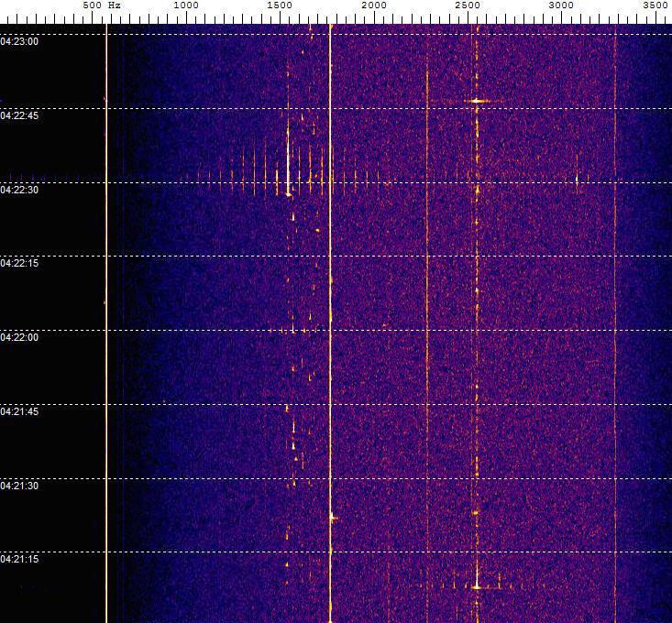
Task: Click the 04:21:30 time label
Action: point(19,486)
